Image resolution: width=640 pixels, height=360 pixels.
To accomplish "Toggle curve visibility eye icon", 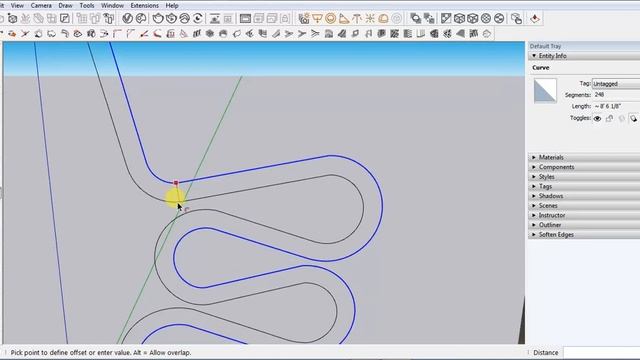I will [x=597, y=118].
